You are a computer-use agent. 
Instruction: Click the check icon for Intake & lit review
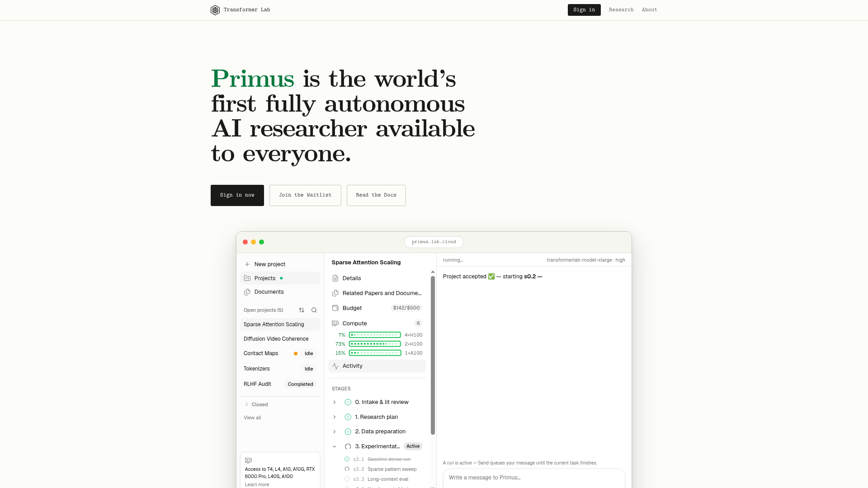[x=348, y=402]
